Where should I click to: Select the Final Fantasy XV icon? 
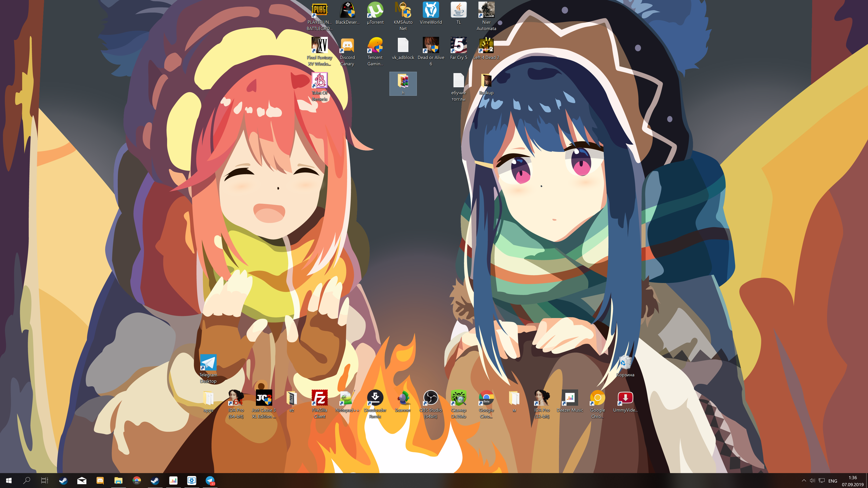319,52
